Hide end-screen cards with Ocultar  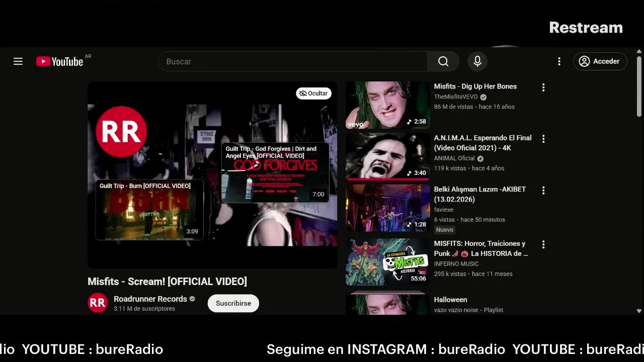[313, 94]
